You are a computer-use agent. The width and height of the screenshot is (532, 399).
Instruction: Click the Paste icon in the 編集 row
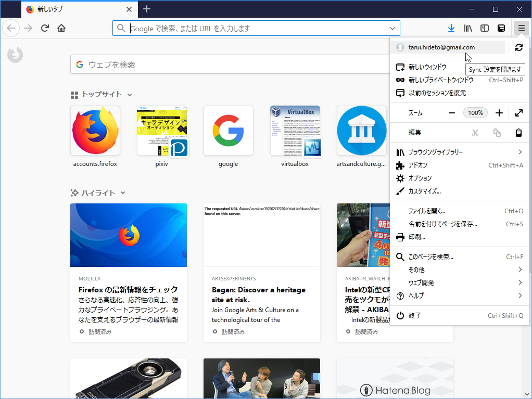518,133
